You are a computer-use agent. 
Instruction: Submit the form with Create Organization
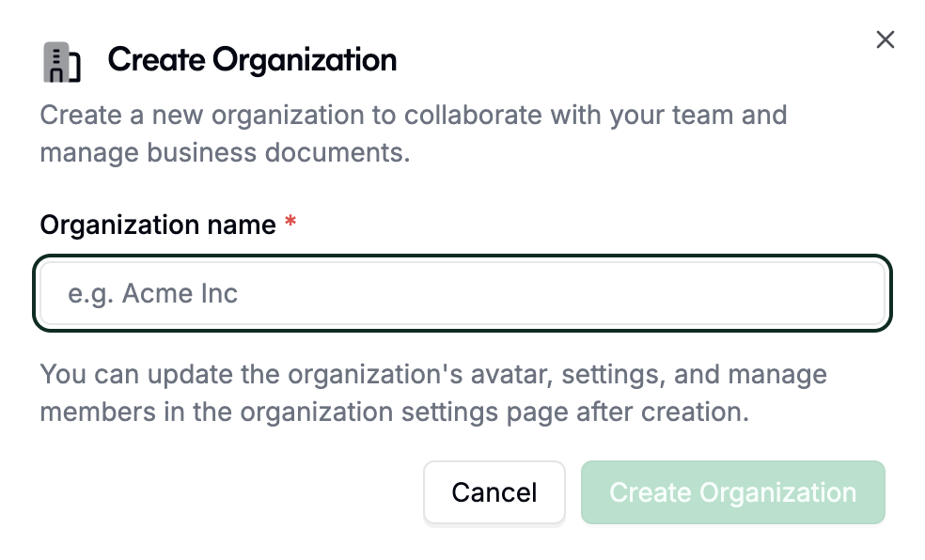[732, 492]
